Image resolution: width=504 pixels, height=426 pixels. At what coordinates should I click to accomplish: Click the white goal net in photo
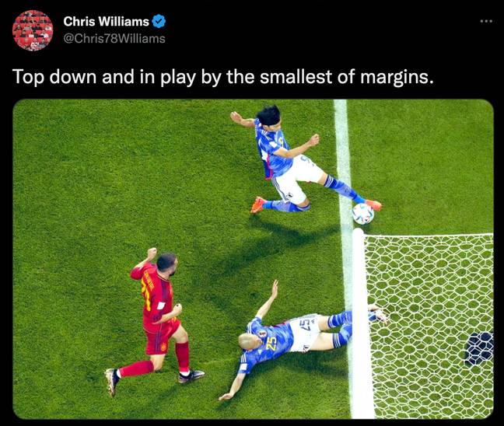(431, 324)
